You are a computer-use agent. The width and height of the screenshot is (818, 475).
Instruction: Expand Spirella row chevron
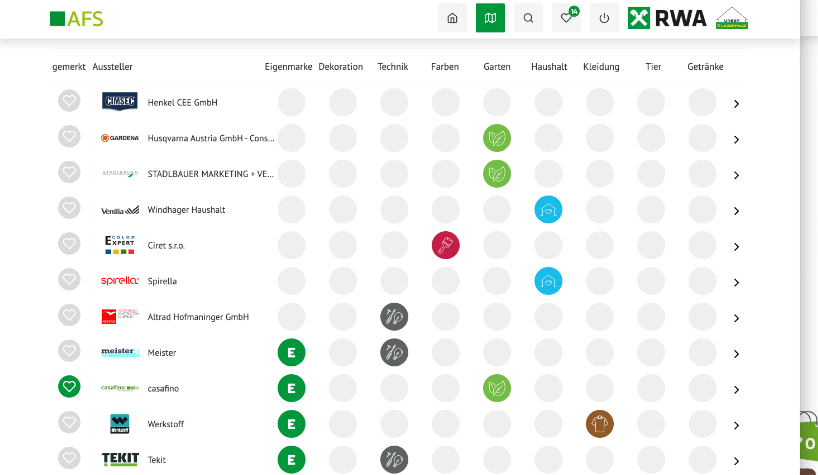[x=736, y=283]
